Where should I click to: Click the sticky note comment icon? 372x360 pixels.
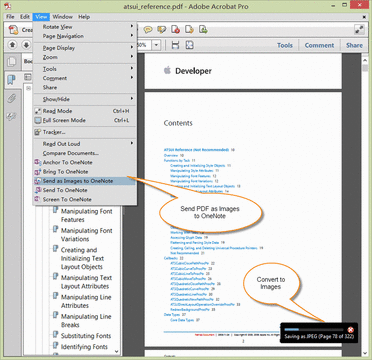(148, 29)
